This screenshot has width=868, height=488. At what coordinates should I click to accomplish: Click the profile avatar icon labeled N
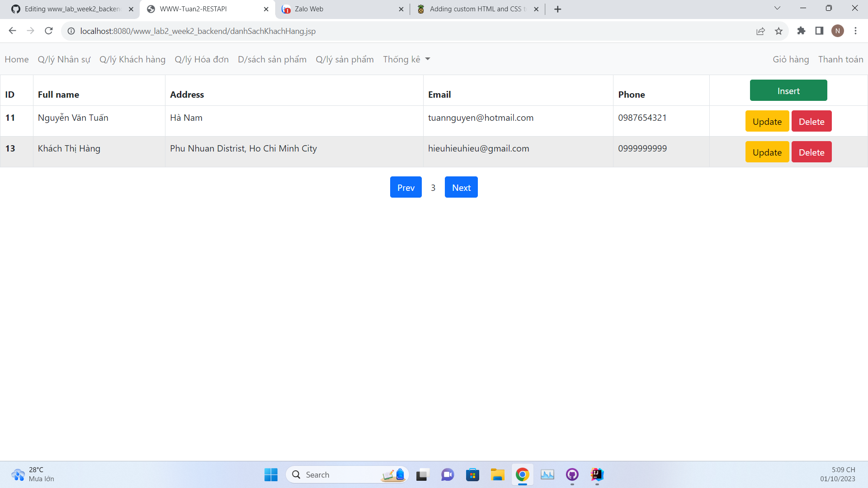coord(838,31)
